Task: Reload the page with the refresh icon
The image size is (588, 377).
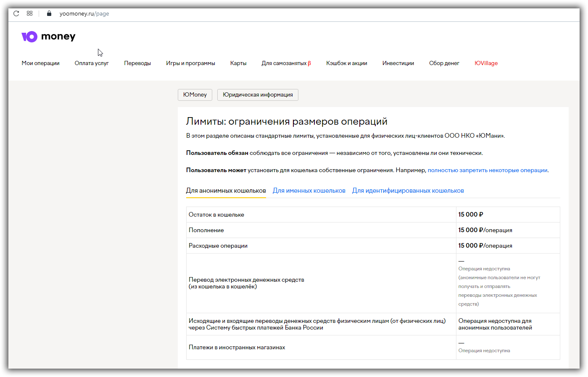Action: [16, 13]
